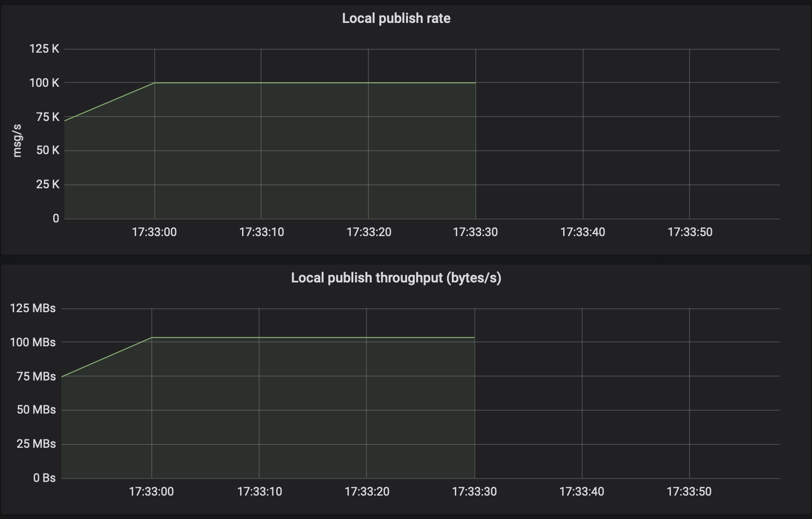Click 17:33:30 tick in throughput chart

(x=474, y=492)
